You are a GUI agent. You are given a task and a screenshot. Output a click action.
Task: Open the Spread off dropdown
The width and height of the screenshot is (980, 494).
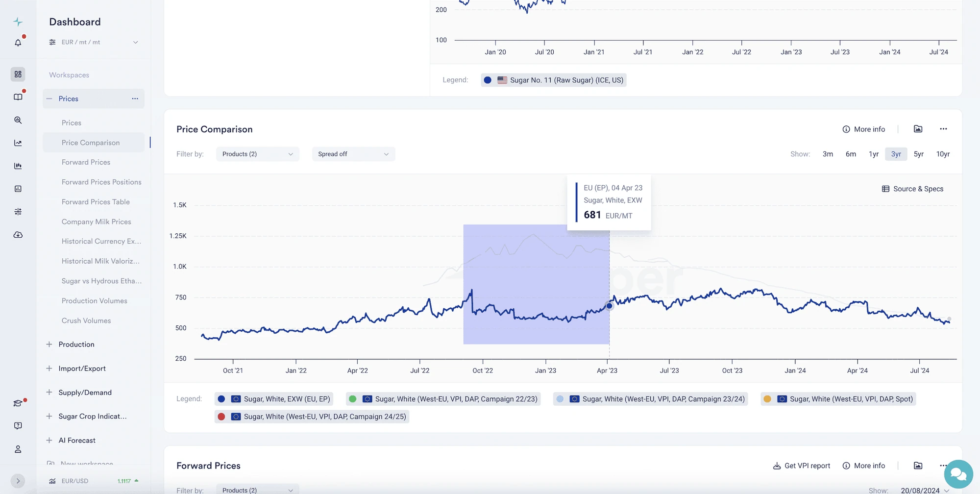[x=353, y=154]
